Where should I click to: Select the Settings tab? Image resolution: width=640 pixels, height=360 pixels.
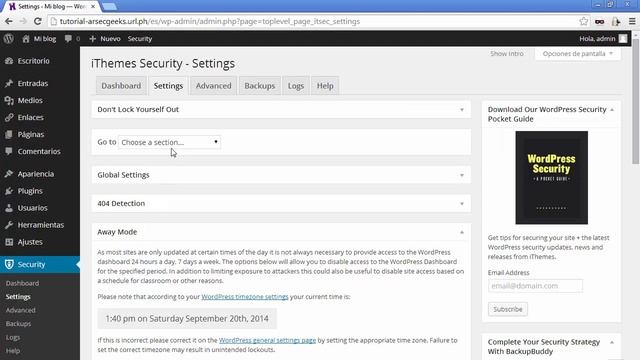tap(168, 86)
